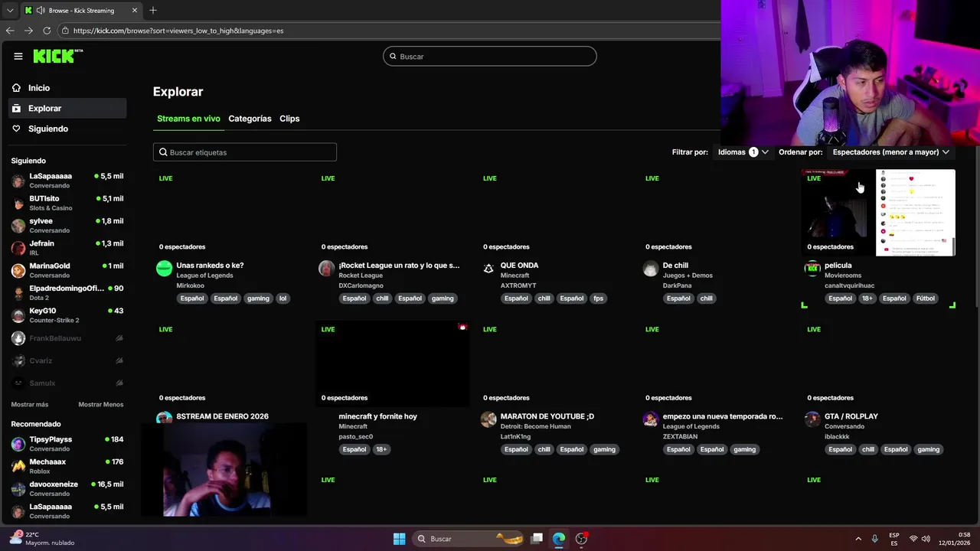The height and width of the screenshot is (551, 980).
Task: Click the weather widget showing 22°C
Action: (42, 539)
